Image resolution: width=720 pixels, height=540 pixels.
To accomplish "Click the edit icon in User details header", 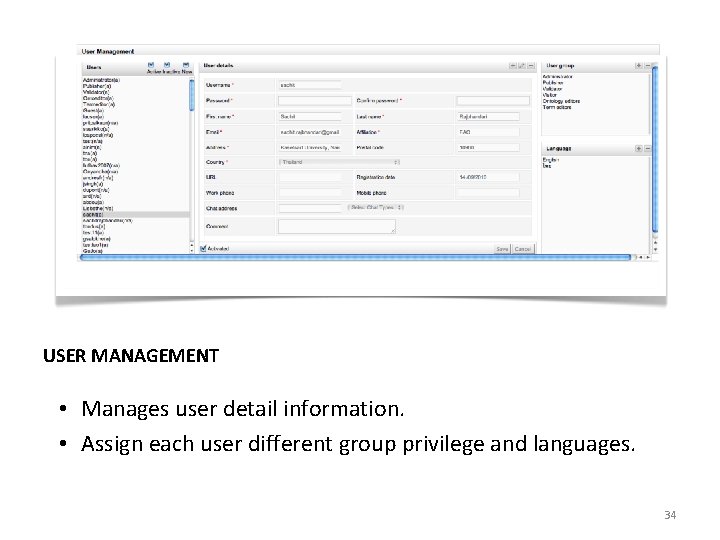I will [522, 66].
